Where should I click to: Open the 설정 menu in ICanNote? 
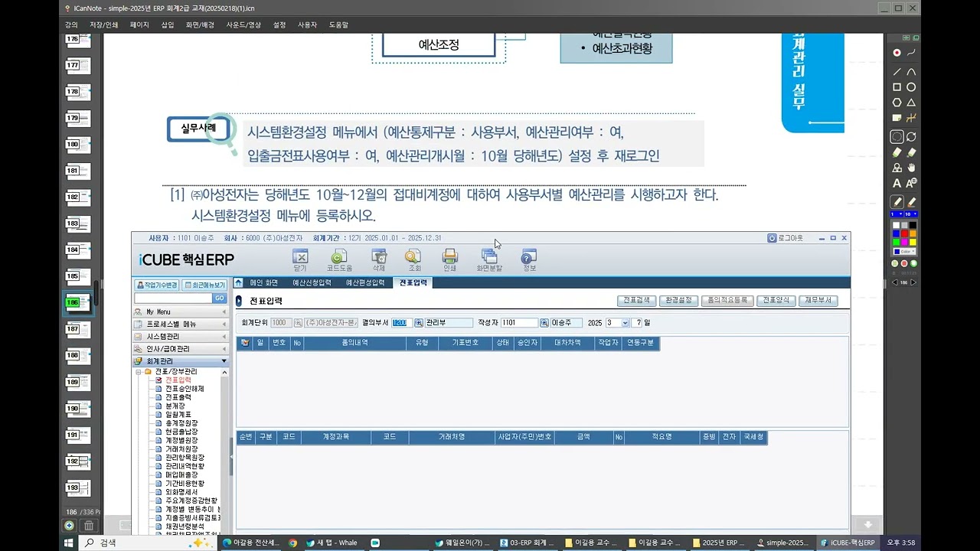pos(279,24)
